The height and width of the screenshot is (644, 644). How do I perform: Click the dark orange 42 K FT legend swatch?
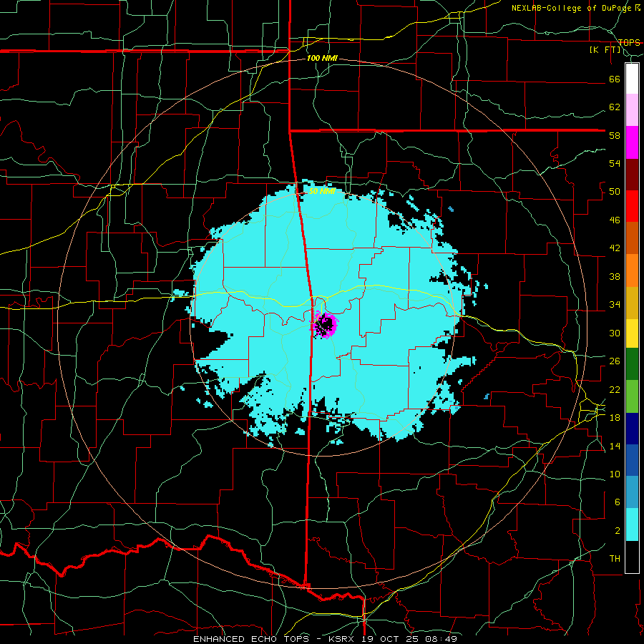click(632, 238)
